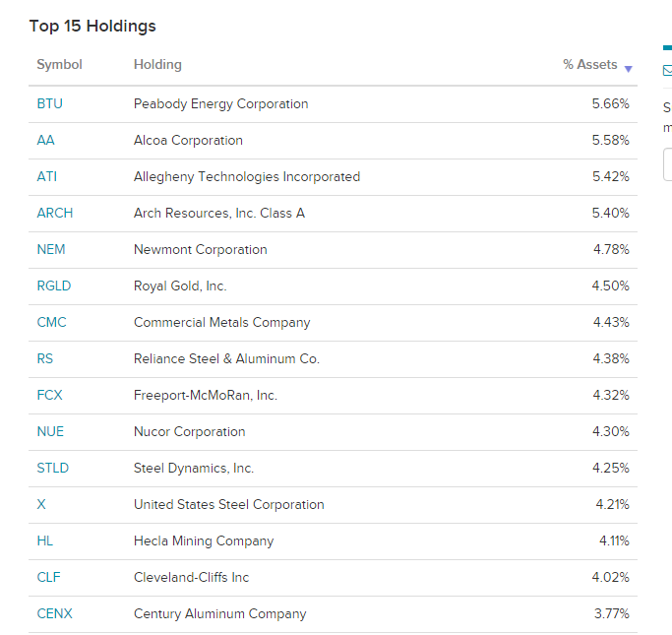Screen dimensions: 672x635
Task: Open the BTU ticker link
Action: 50,103
